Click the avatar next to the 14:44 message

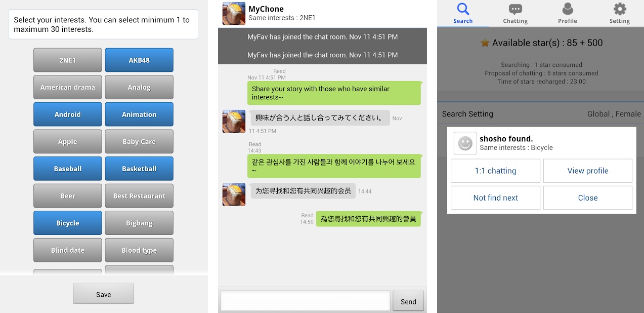[x=233, y=194]
